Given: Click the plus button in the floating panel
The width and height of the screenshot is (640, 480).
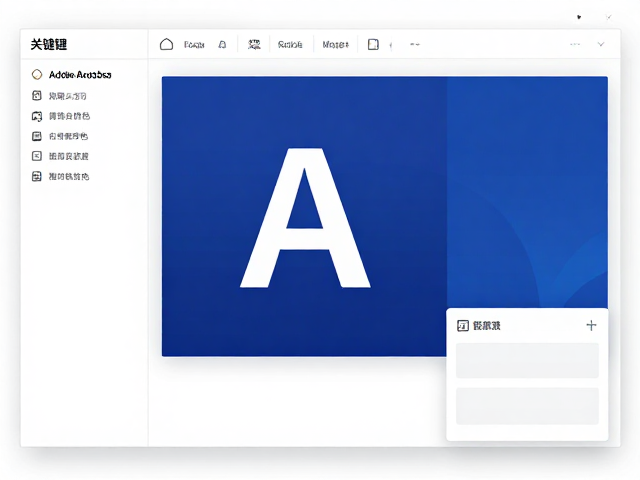Looking at the screenshot, I should [591, 325].
